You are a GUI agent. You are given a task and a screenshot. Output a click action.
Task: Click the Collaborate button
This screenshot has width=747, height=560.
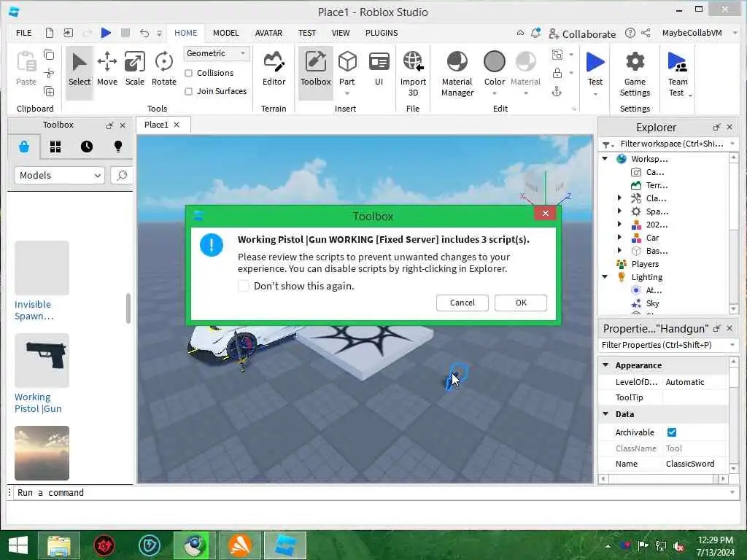point(582,34)
